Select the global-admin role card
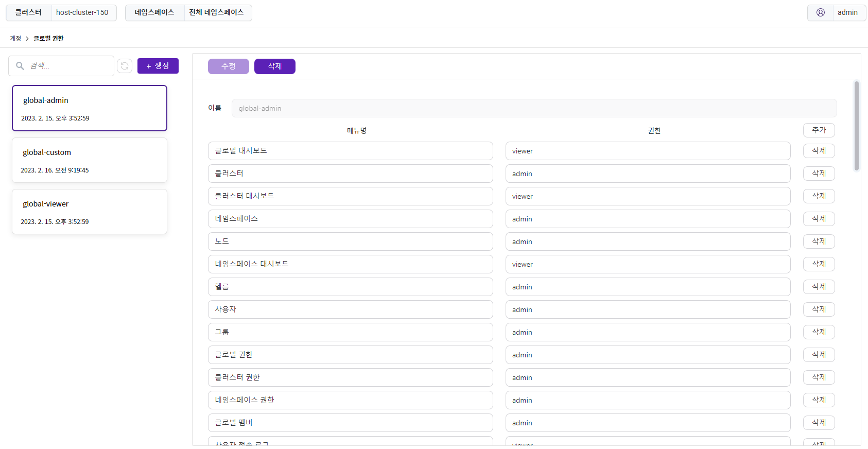 pyautogui.click(x=90, y=108)
